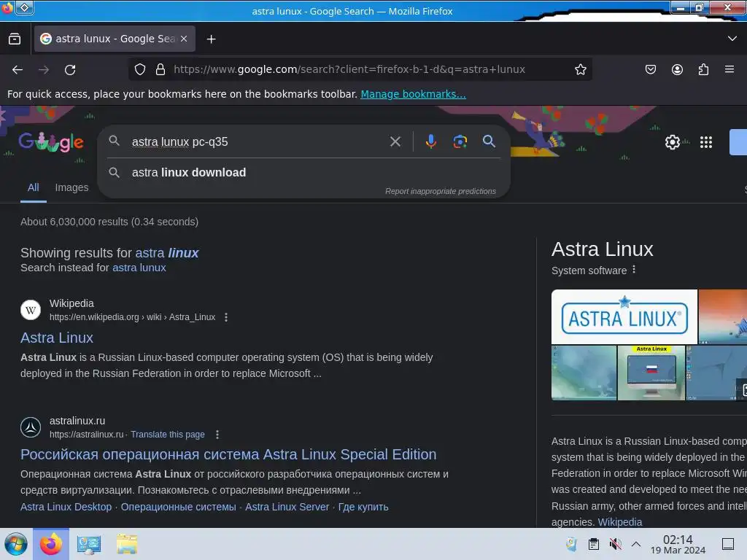The width and height of the screenshot is (747, 560).
Task: Click the corrected astra linux spelling link
Action: [x=167, y=253]
